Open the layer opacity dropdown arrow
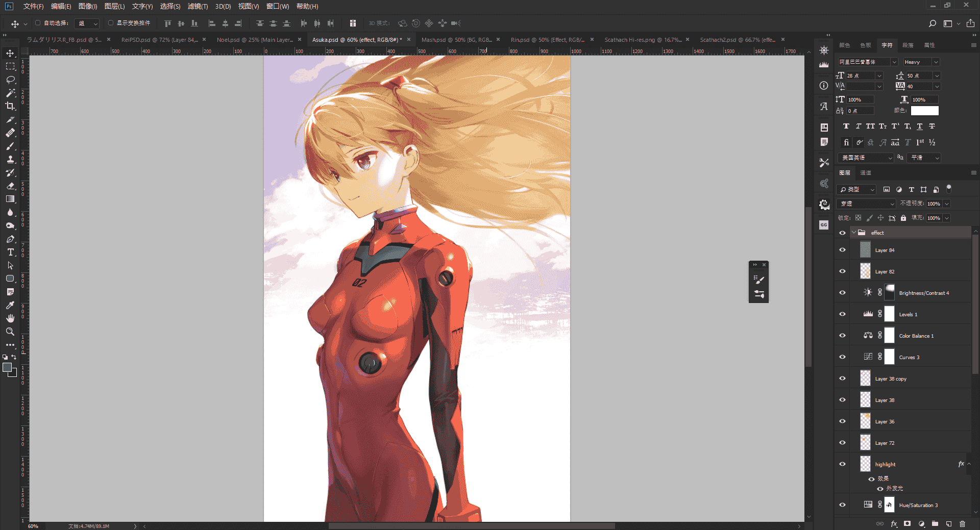The height and width of the screenshot is (530, 980). 947,204
